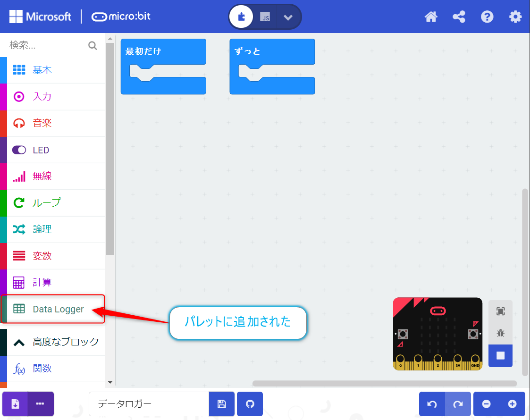Open the 入力 block category
The height and width of the screenshot is (420, 530).
(x=42, y=96)
